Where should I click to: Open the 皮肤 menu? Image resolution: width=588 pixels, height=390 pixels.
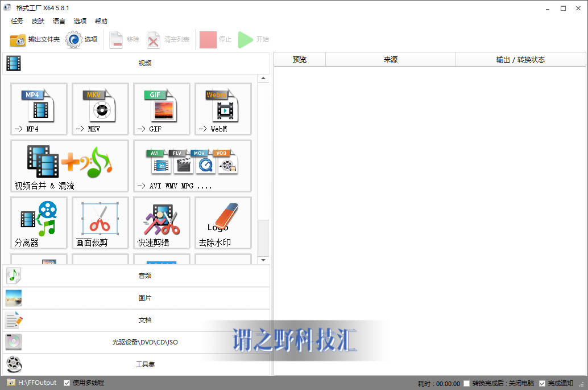38,21
